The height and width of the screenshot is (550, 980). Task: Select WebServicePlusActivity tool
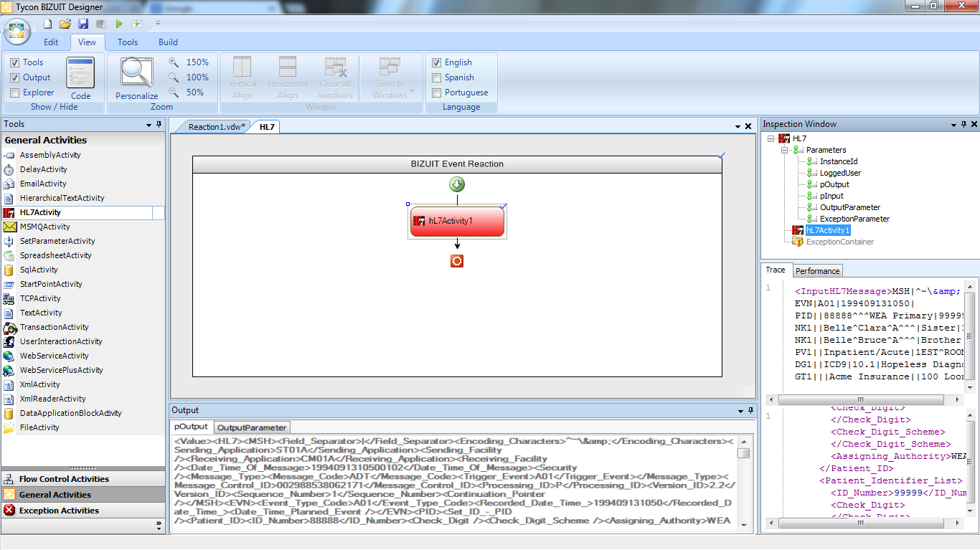[62, 370]
